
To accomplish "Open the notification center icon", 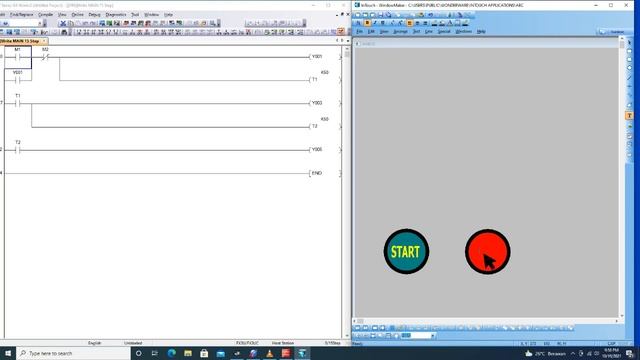I will pyautogui.click(x=630, y=353).
